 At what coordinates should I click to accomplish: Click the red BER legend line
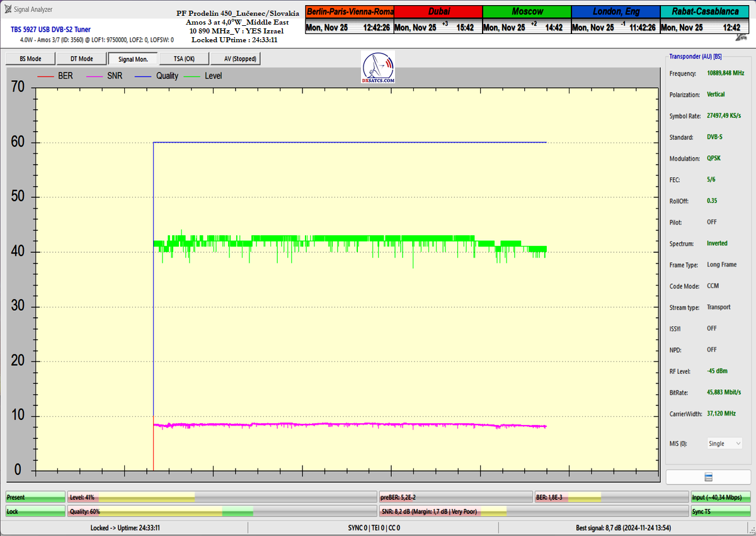coord(46,76)
